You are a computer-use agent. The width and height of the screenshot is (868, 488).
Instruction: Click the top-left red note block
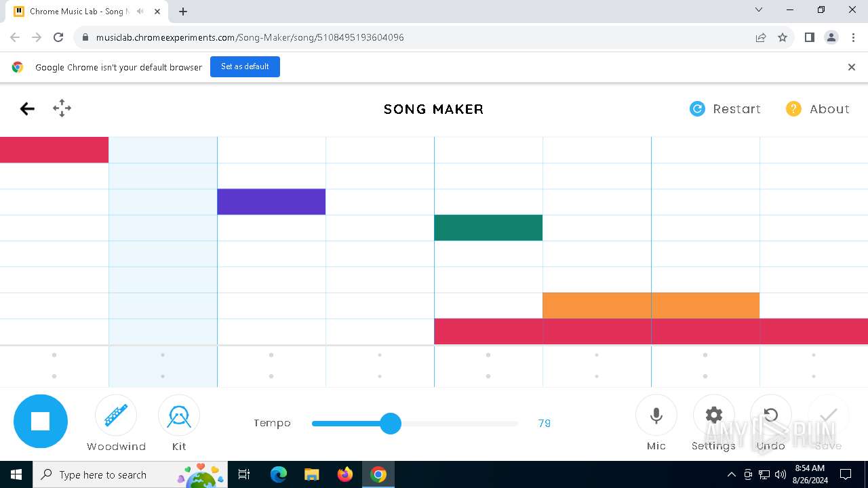54,150
